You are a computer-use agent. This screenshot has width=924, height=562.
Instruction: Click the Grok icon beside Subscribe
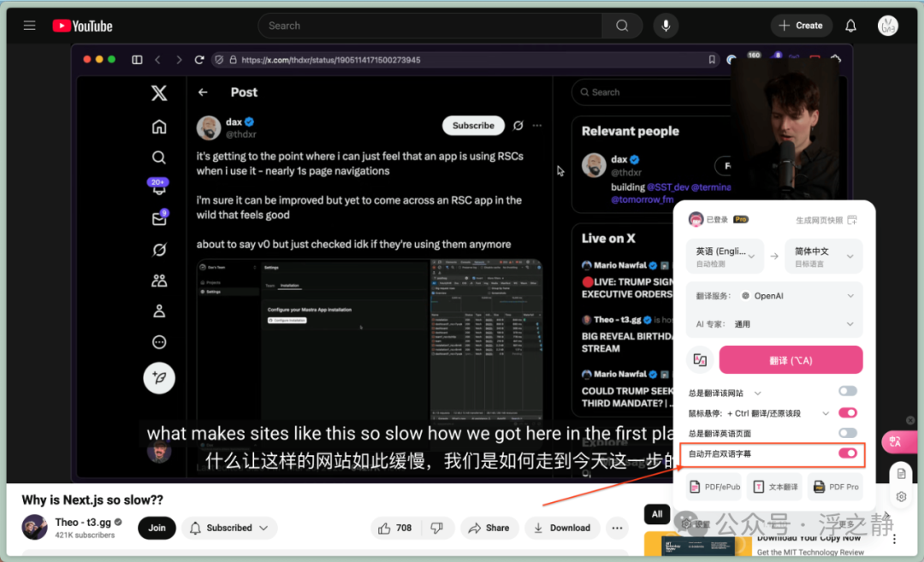[x=518, y=126]
